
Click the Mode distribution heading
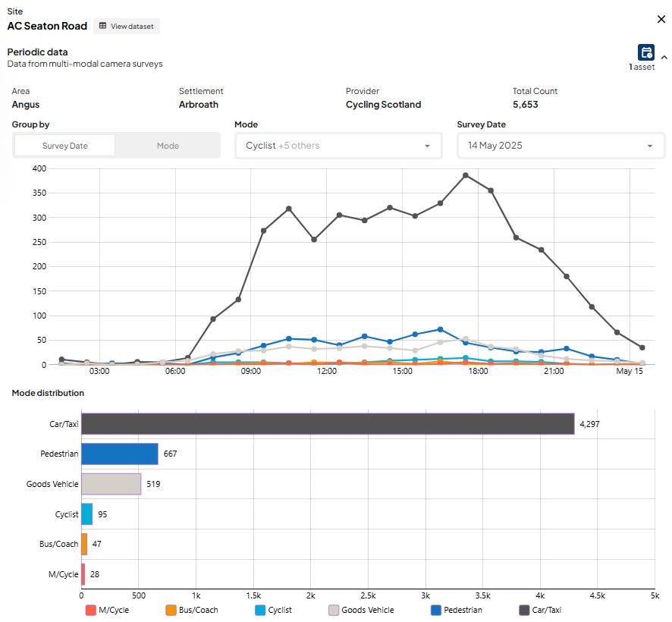point(48,393)
